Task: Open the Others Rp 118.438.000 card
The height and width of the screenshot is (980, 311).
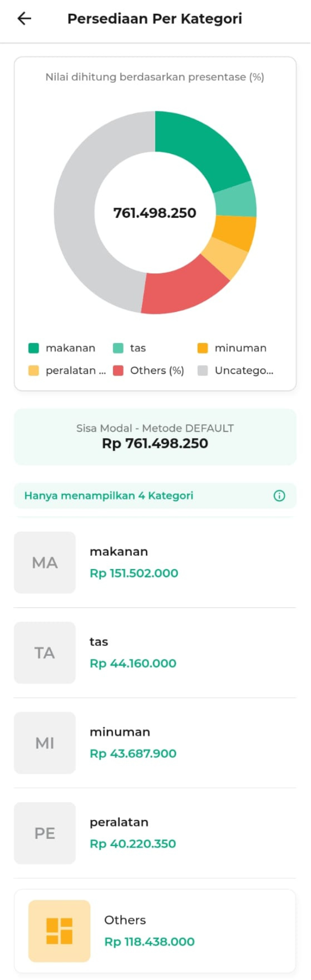Action: coord(155,931)
